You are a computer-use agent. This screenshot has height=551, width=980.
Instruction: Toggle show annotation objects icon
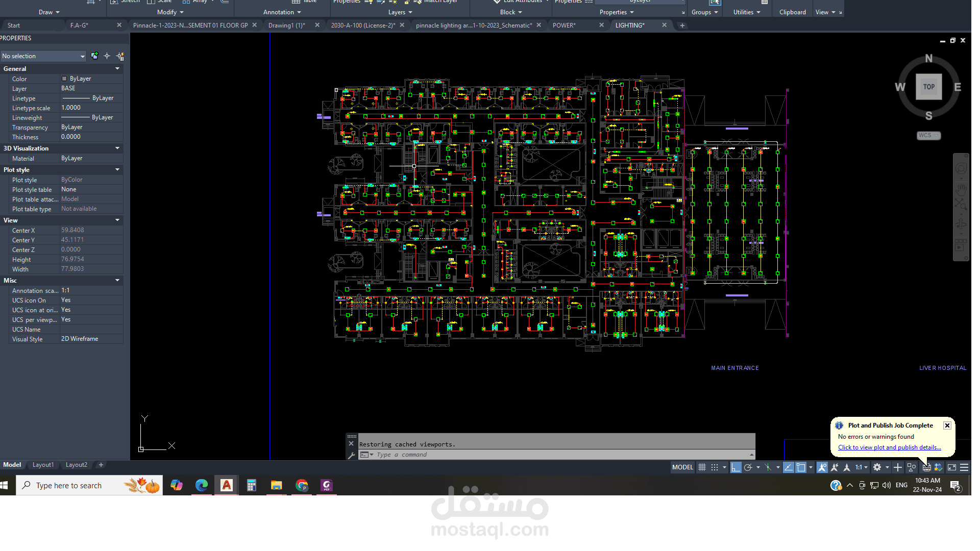[x=822, y=467]
